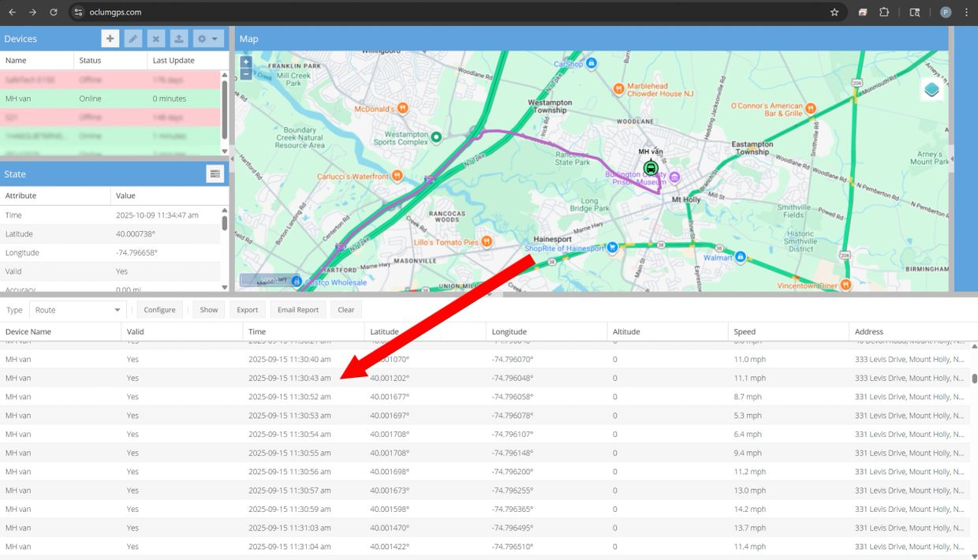
Task: Sort by the Time column header
Action: (257, 332)
